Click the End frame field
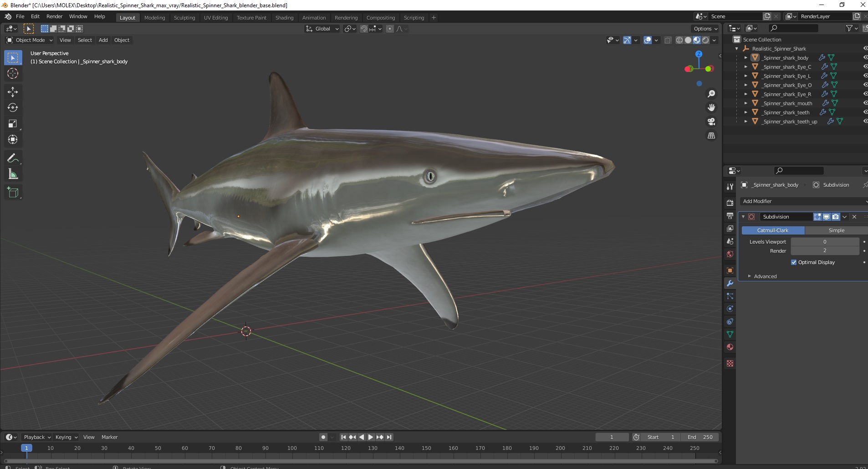 [700, 437]
